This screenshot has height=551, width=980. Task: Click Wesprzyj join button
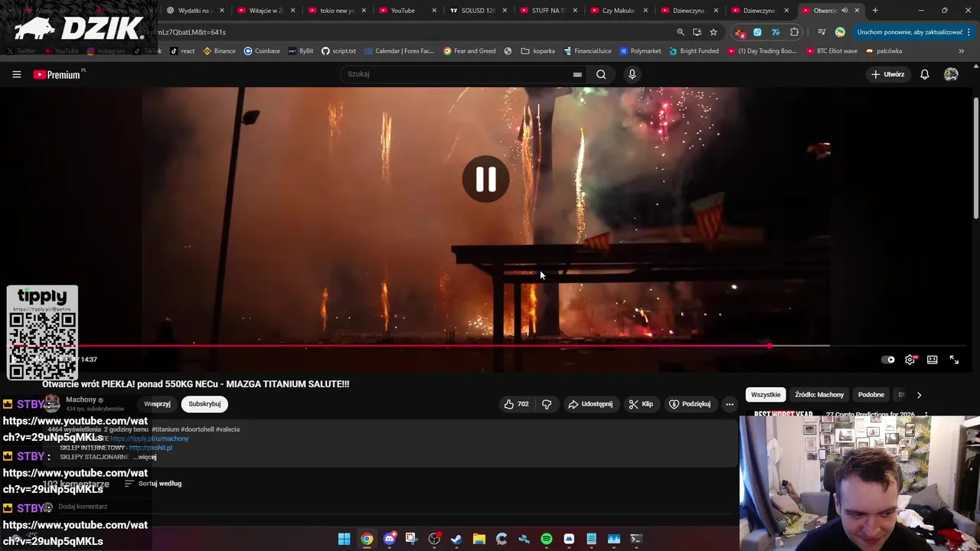[158, 404]
